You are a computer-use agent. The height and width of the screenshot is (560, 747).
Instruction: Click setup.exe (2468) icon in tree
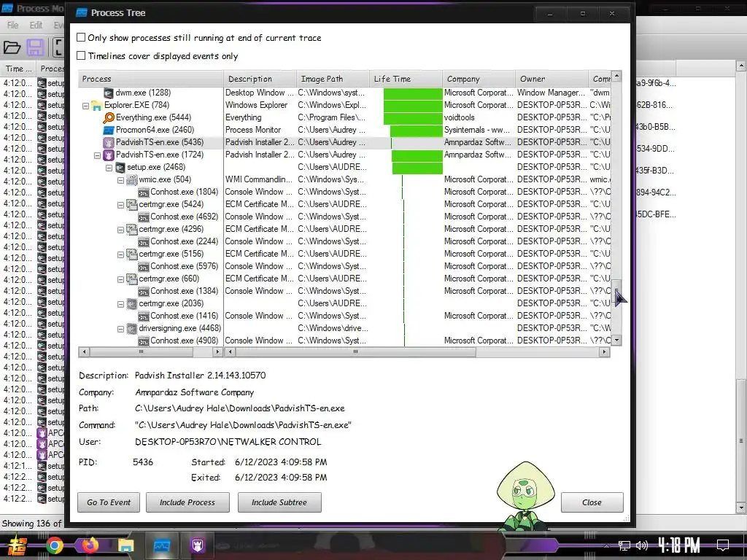click(x=120, y=167)
